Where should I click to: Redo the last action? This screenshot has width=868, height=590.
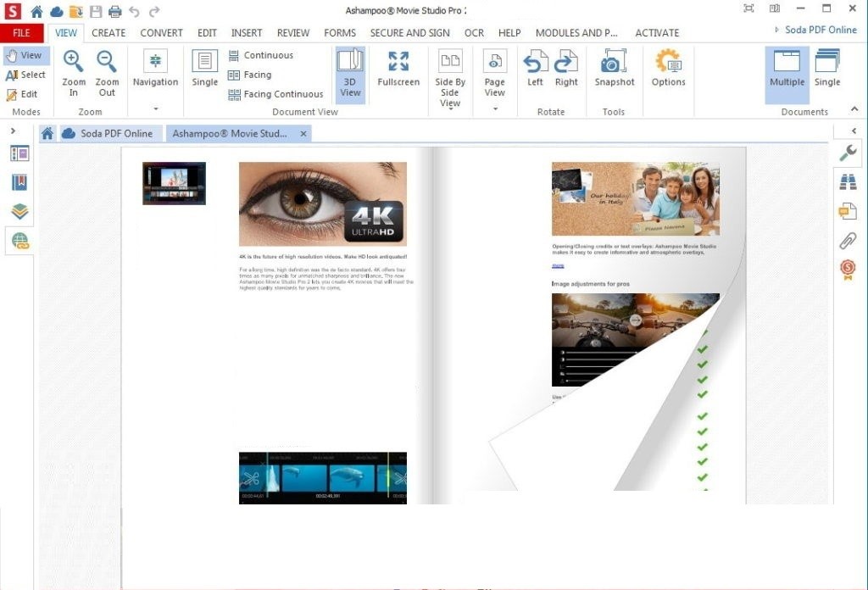tap(154, 11)
